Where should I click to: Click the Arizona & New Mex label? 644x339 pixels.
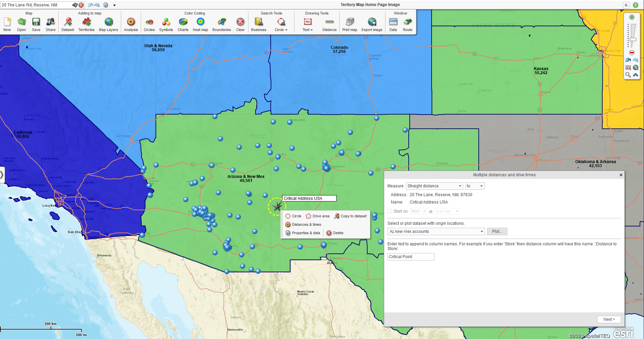pos(246,178)
